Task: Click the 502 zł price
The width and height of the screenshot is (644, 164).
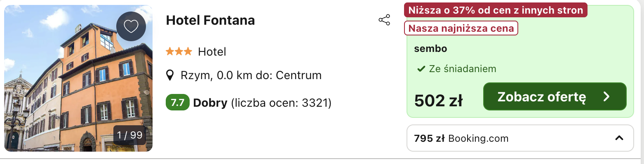Action: (x=438, y=100)
